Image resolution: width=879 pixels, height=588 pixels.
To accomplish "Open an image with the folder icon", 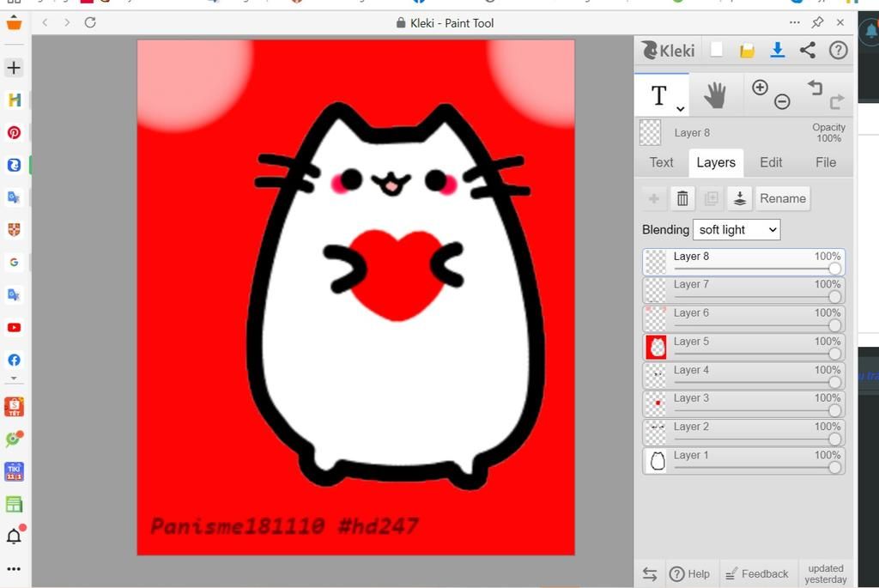I will 747,51.
